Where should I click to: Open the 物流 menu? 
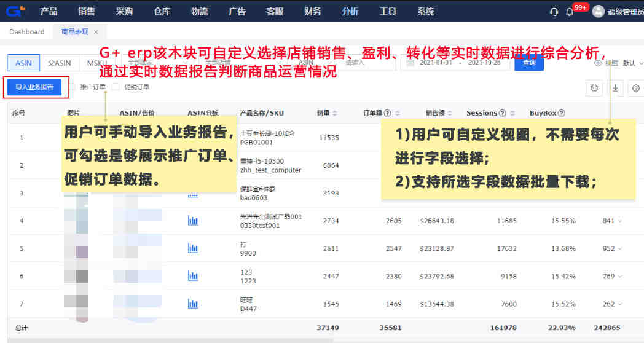[200, 12]
